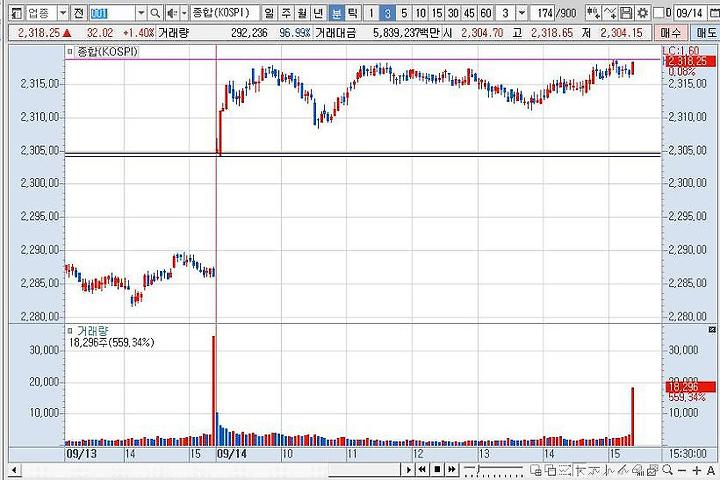Viewport: 720px width, 480px height.
Task: Open chart settings gear icon
Action: 642,13
